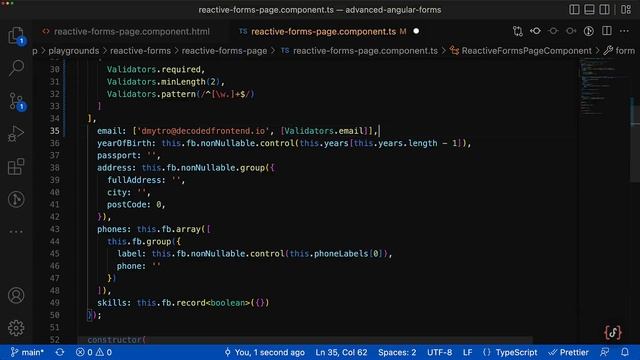Click the reactive-forms-page folder breadcrumb

click(224, 51)
